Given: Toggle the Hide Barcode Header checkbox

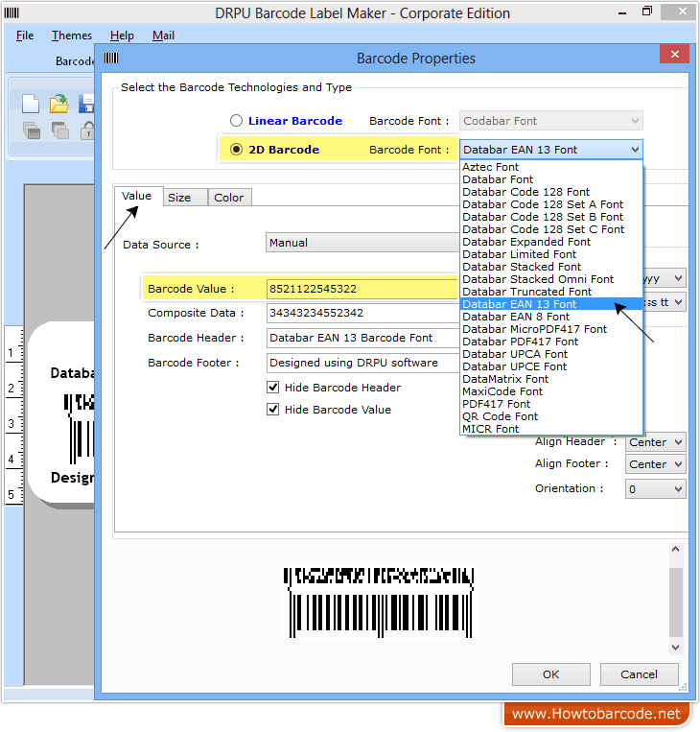Looking at the screenshot, I should (x=272, y=388).
